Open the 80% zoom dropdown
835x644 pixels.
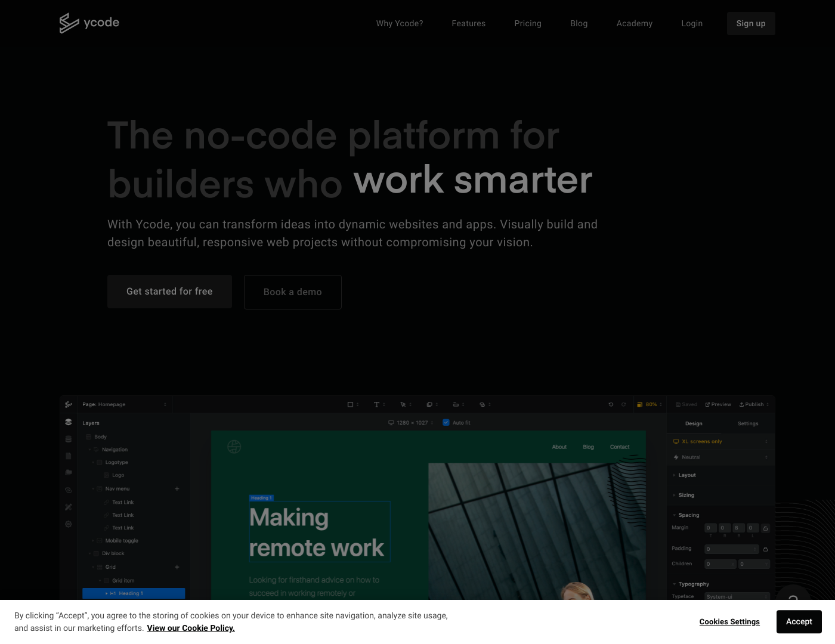click(x=650, y=404)
